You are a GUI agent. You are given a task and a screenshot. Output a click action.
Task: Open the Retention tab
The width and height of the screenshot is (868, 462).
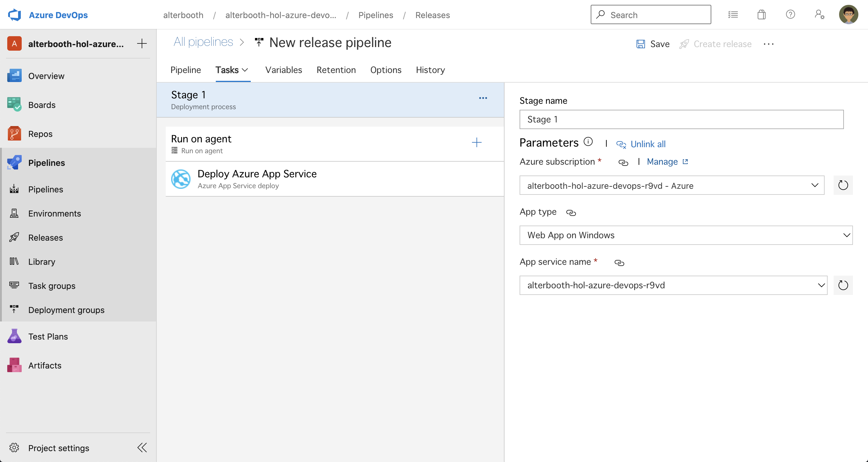click(336, 70)
